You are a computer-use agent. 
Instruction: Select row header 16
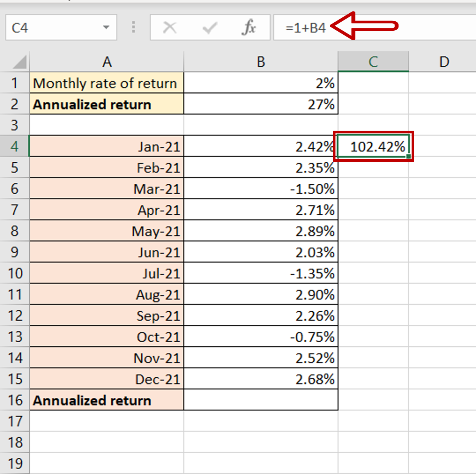[x=15, y=400]
